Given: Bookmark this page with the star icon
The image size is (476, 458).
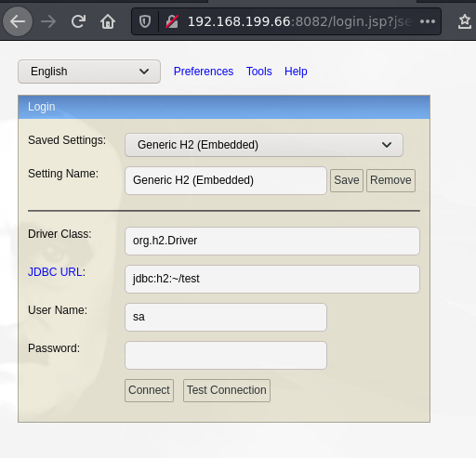Looking at the screenshot, I should point(465,21).
